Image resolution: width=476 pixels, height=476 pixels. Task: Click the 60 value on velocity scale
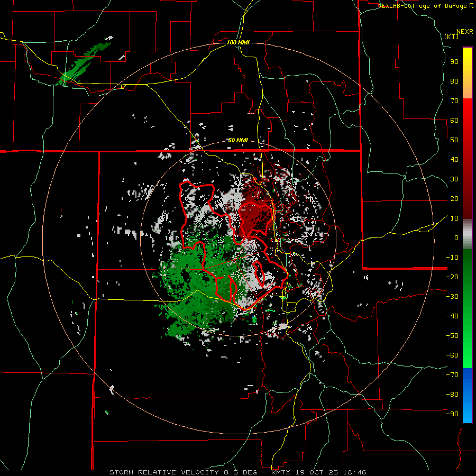454,120
